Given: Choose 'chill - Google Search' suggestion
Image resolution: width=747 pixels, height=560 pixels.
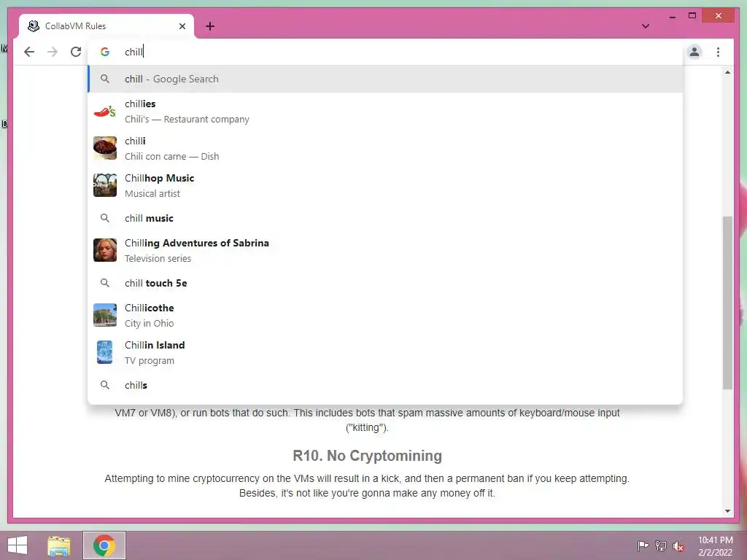Looking at the screenshot, I should (385, 79).
